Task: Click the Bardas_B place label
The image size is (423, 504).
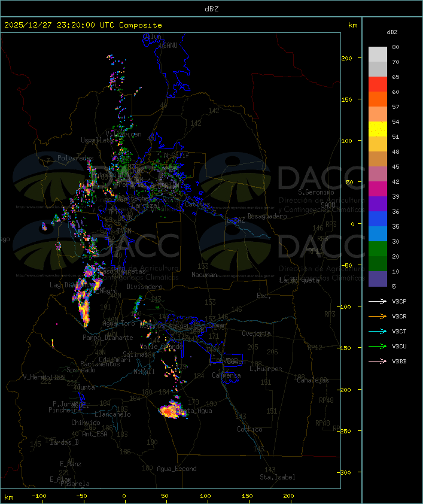Action: tap(64, 442)
